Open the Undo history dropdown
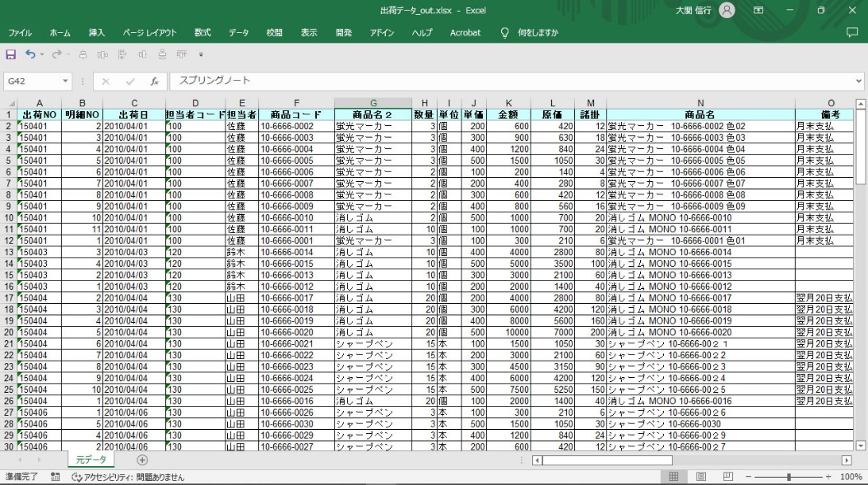868x485 pixels. point(42,54)
